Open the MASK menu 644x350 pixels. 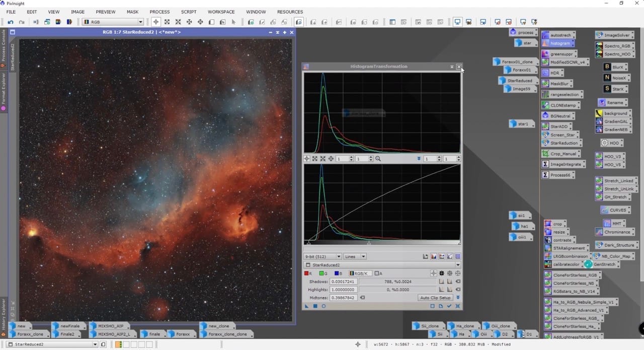(132, 12)
